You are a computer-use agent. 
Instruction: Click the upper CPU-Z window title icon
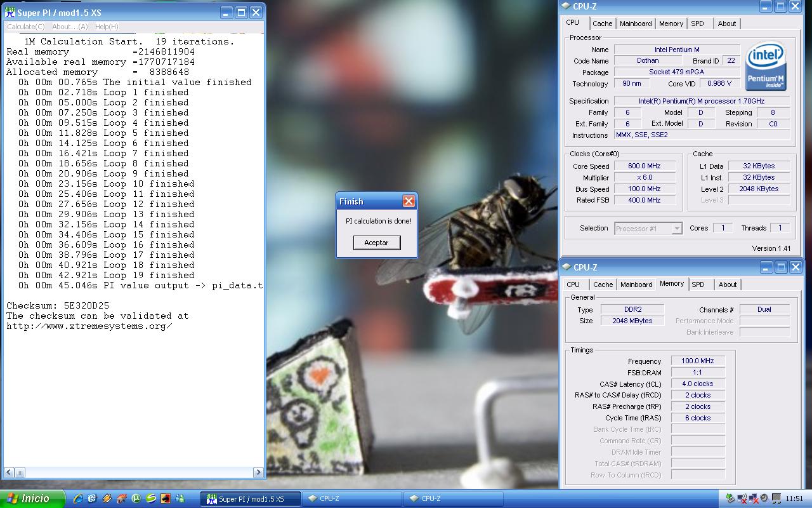point(566,6)
